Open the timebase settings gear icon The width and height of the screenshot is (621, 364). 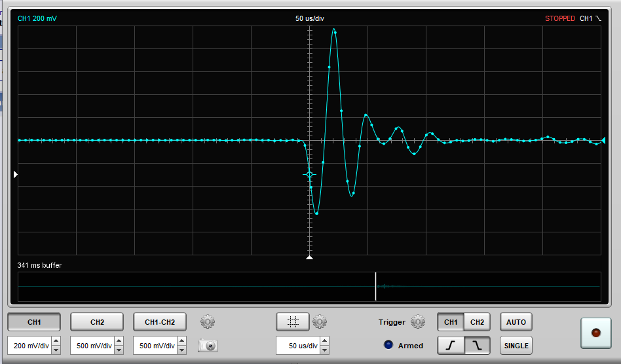[x=320, y=321]
